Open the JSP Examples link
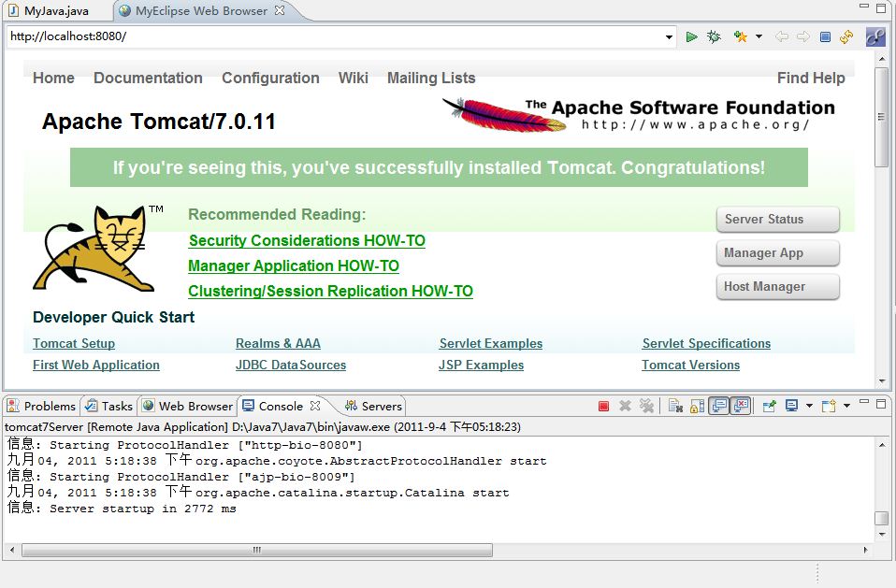Viewport: 896px width, 588px height. (x=481, y=366)
